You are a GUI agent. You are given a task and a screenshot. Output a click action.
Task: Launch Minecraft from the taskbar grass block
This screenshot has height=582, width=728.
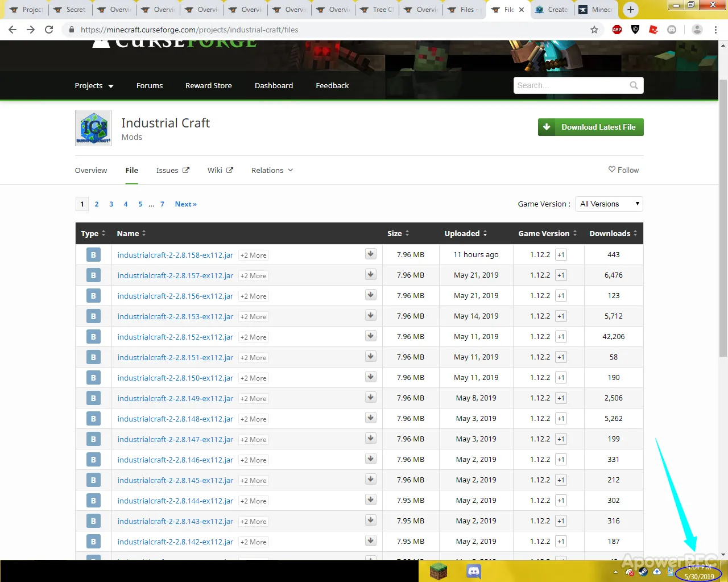click(x=439, y=571)
